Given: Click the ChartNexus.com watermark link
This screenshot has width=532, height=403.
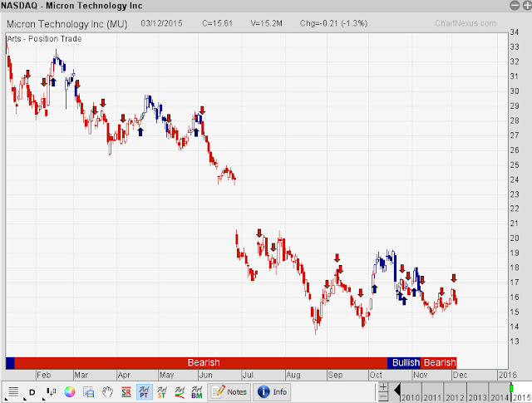Looking at the screenshot, I should [x=465, y=23].
